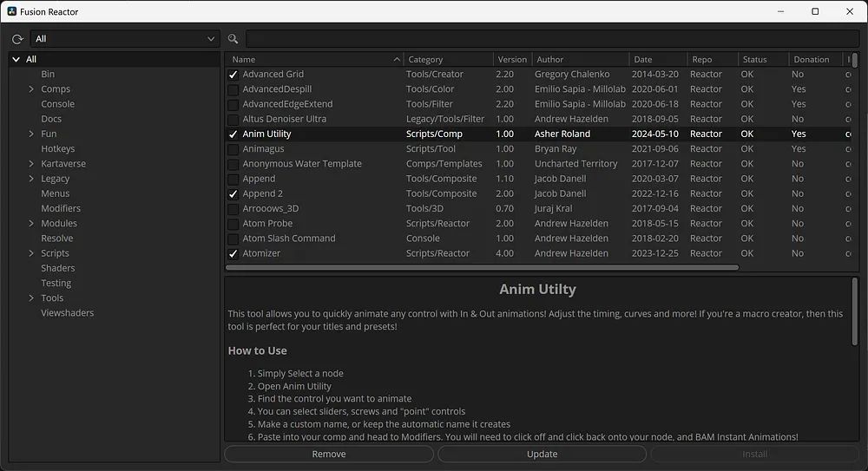Sort by the Repo column header
This screenshot has width=868, height=471.
click(713, 59)
